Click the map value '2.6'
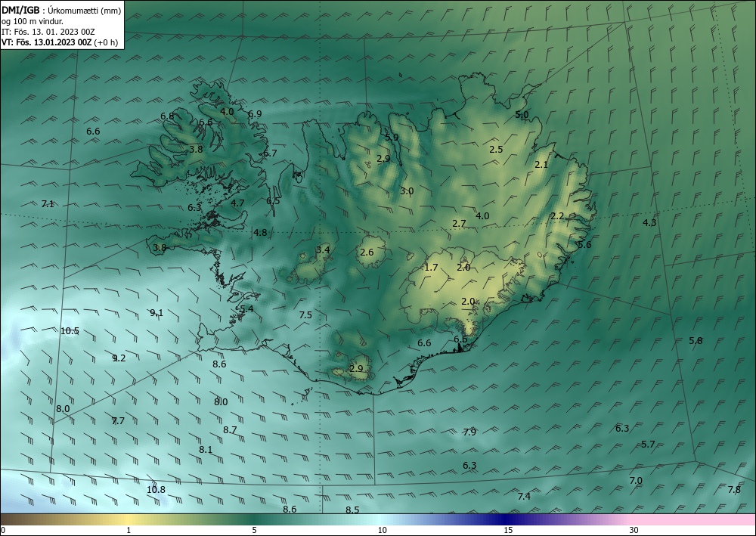756x536 pixels. tap(367, 252)
